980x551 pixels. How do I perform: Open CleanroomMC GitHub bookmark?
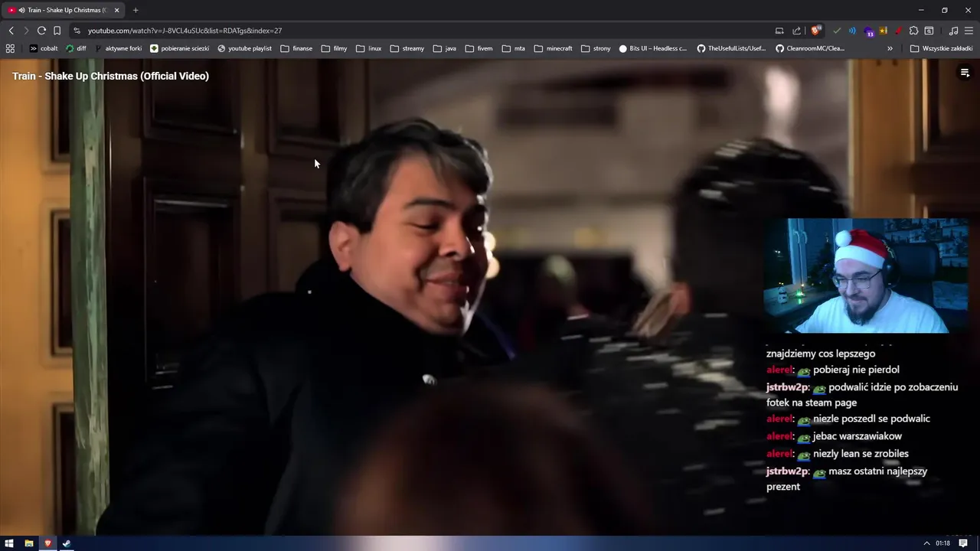(810, 48)
